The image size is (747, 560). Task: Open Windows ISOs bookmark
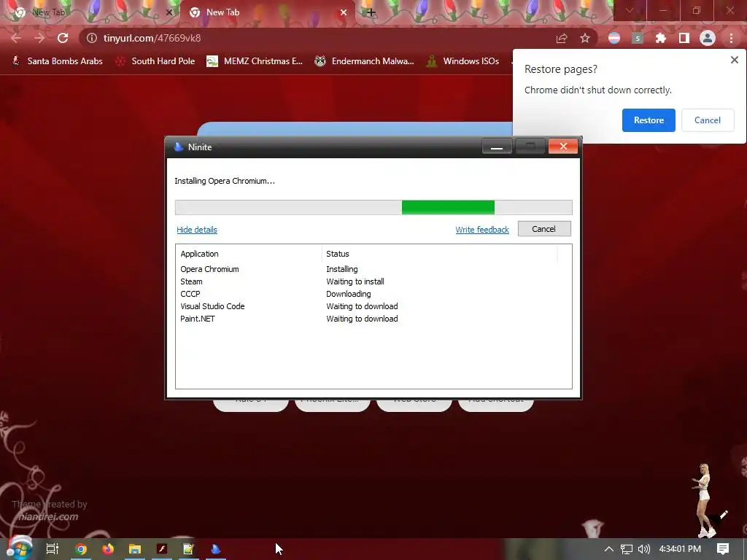[463, 61]
